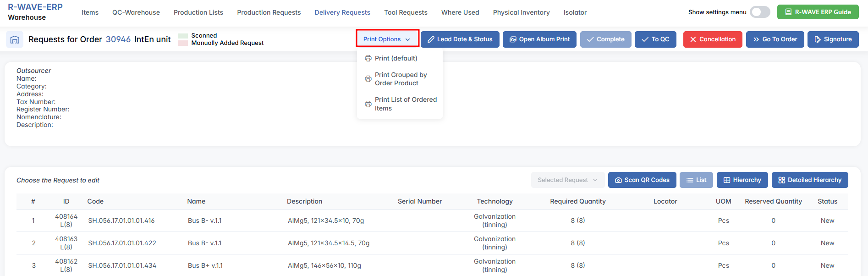Select row with code SH.056.17.01.01.01.416

tap(121, 221)
